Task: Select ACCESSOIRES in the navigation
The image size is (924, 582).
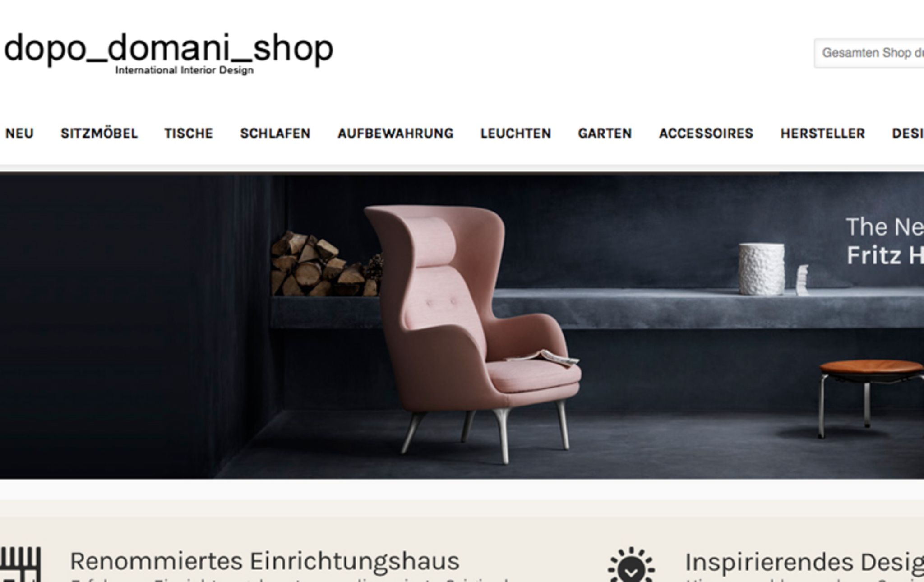Action: click(x=706, y=134)
